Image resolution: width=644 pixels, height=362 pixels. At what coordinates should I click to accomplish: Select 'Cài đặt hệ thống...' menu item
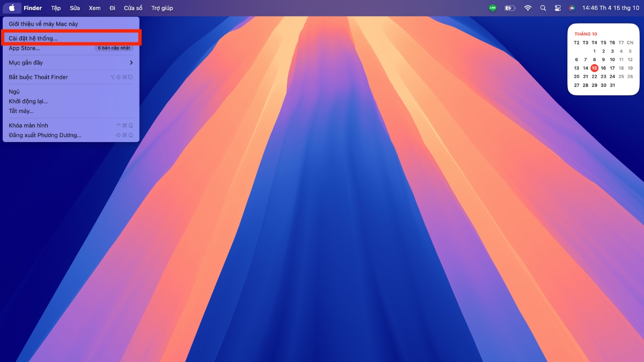[33, 39]
